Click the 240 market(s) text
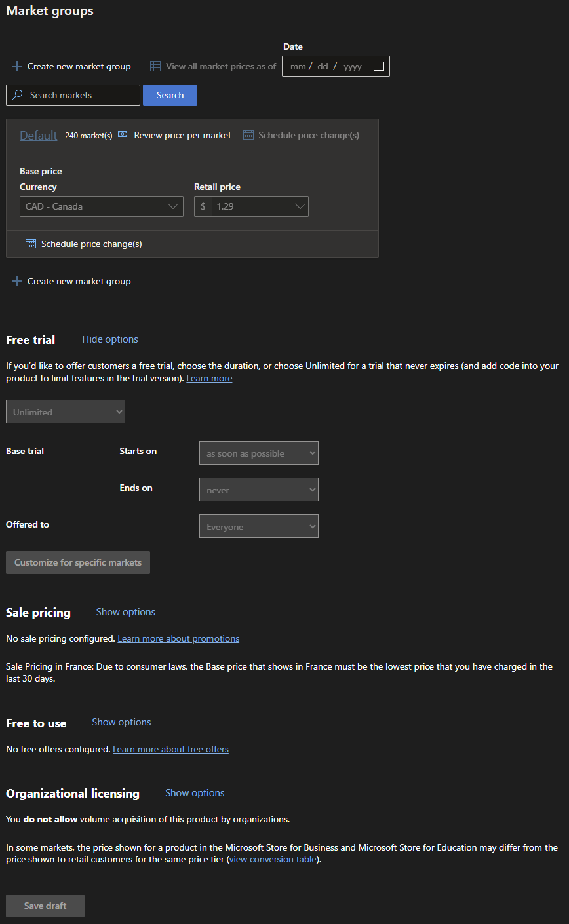The width and height of the screenshot is (569, 924). (x=88, y=136)
